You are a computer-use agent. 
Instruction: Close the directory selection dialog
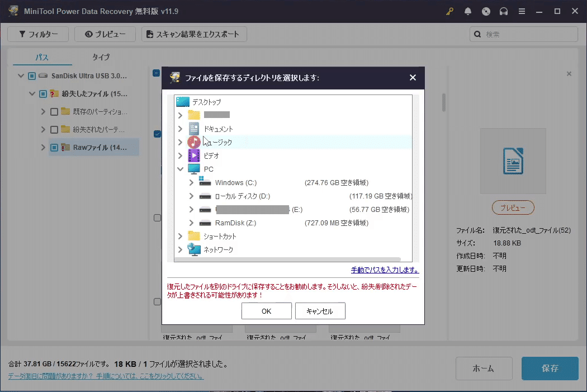tap(413, 78)
